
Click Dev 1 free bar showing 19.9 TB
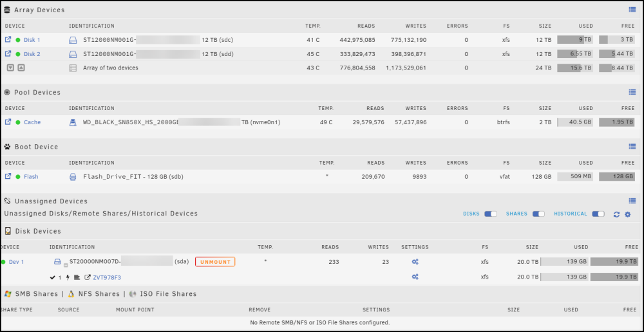click(614, 262)
